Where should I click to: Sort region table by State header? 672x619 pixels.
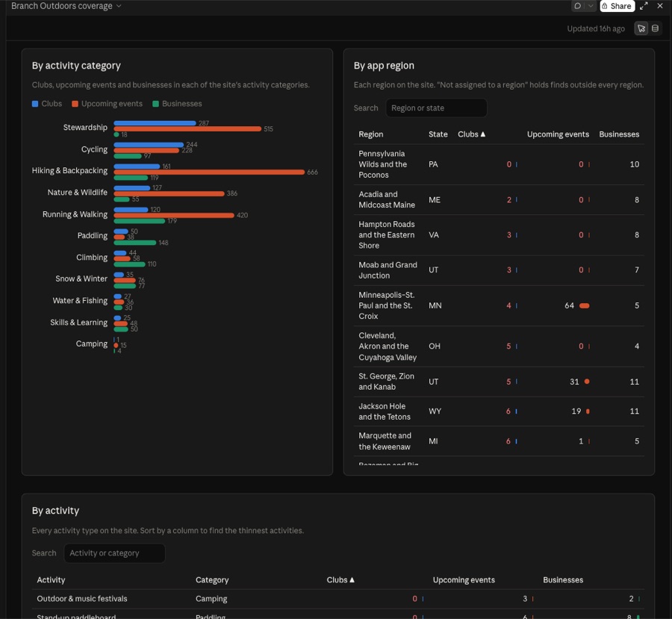[438, 134]
